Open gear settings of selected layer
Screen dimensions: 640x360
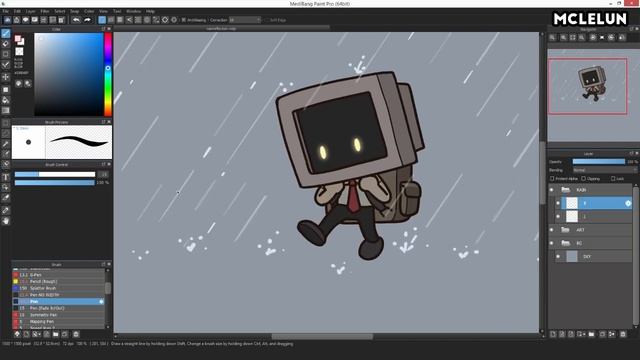pos(628,203)
